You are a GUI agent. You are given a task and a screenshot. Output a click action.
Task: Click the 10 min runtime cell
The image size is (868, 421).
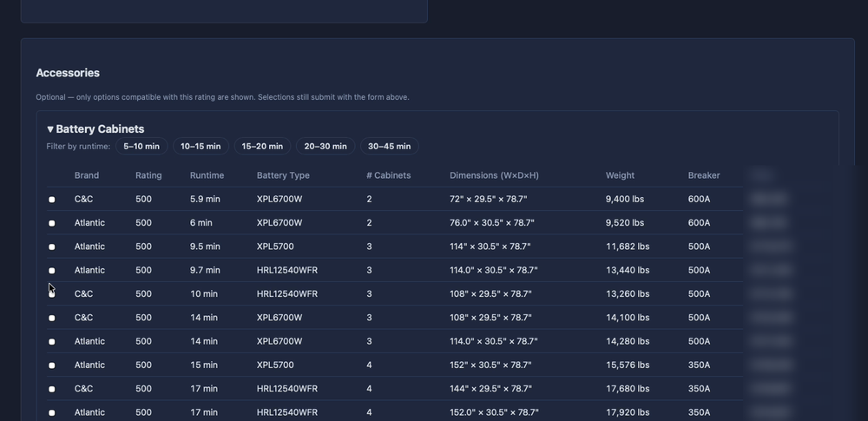tap(204, 293)
